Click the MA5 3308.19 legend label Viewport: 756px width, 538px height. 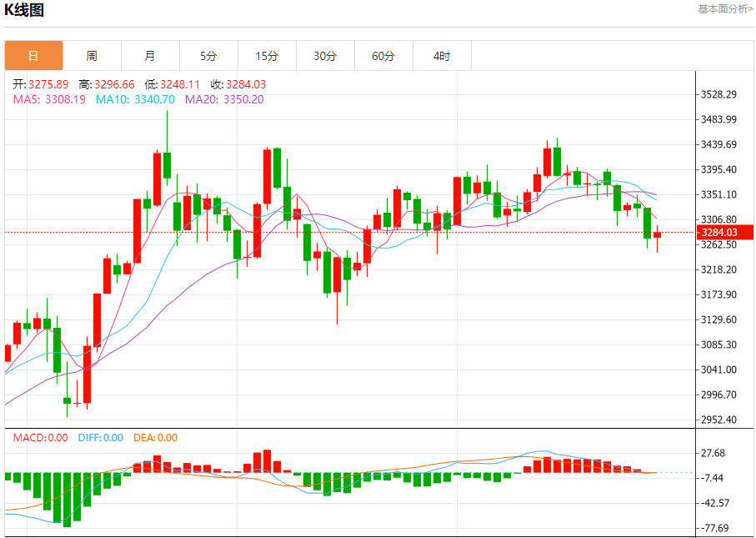[x=49, y=99]
